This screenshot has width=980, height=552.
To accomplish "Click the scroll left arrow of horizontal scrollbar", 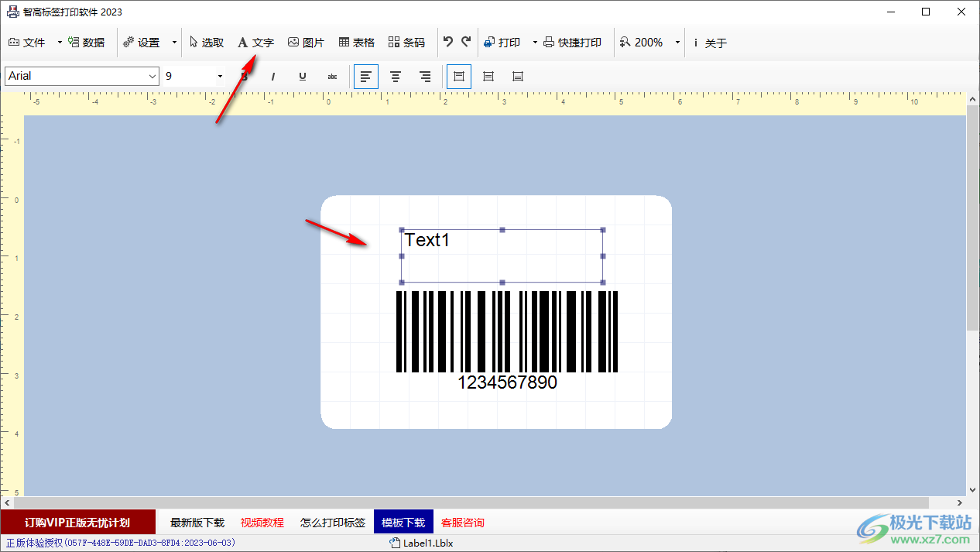I will (x=6, y=502).
